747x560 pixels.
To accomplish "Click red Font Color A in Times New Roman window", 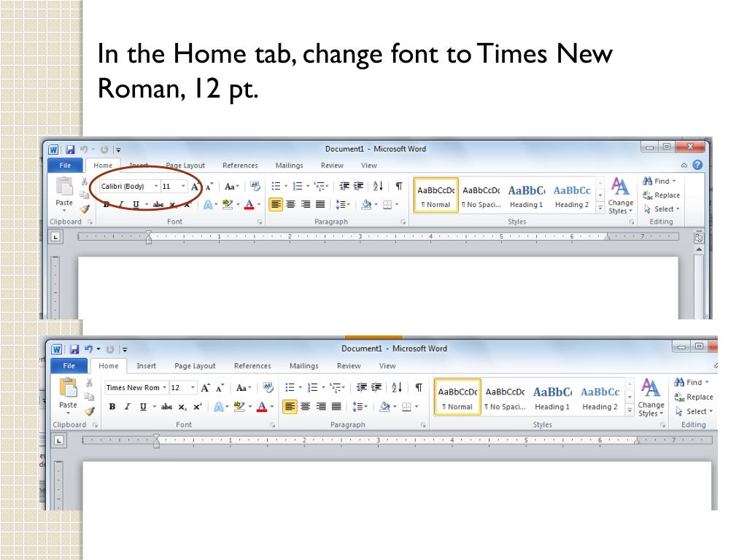I will tap(262, 407).
